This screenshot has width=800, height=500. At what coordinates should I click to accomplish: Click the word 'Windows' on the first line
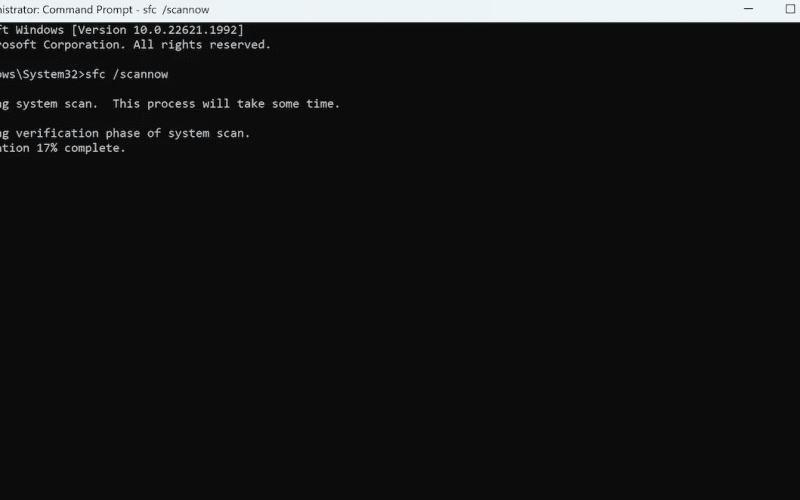(x=39, y=30)
